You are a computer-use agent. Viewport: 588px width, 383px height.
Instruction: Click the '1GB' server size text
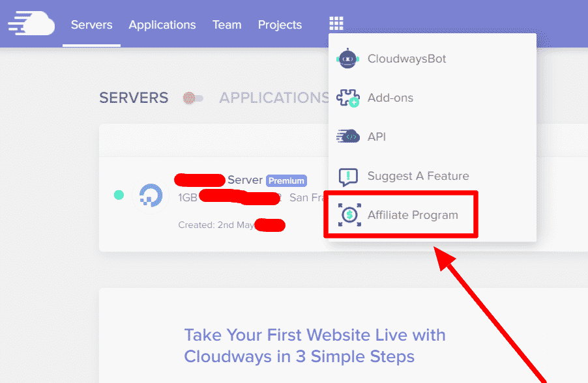pos(188,197)
